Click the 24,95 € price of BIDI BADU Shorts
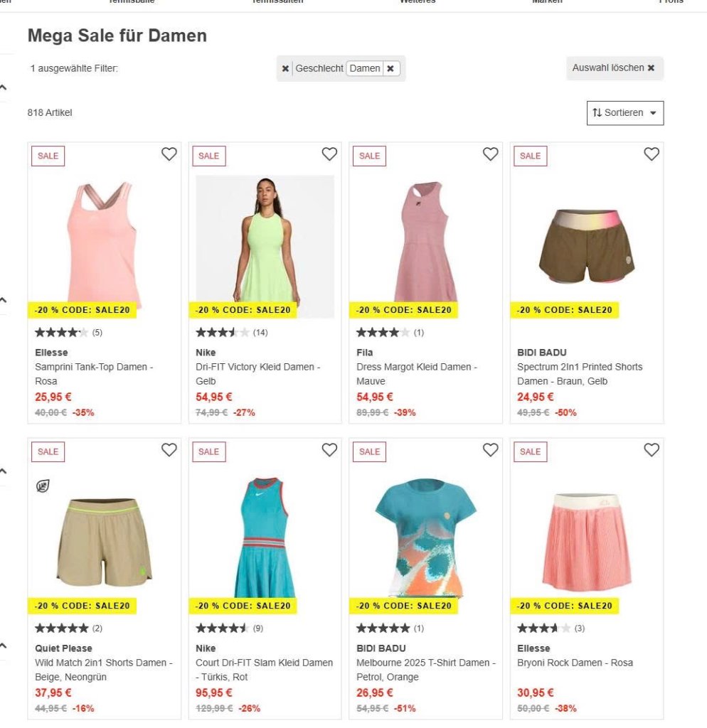Image resolution: width=707 pixels, height=728 pixels. coord(535,397)
